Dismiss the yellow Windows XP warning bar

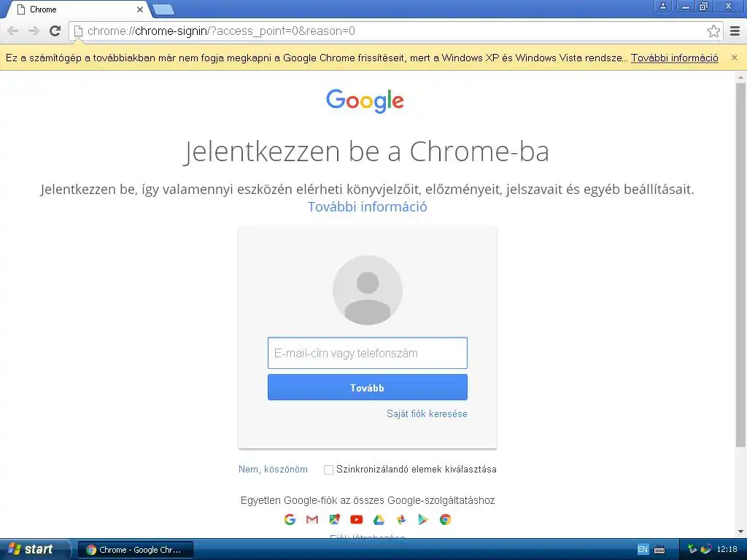[x=734, y=58]
